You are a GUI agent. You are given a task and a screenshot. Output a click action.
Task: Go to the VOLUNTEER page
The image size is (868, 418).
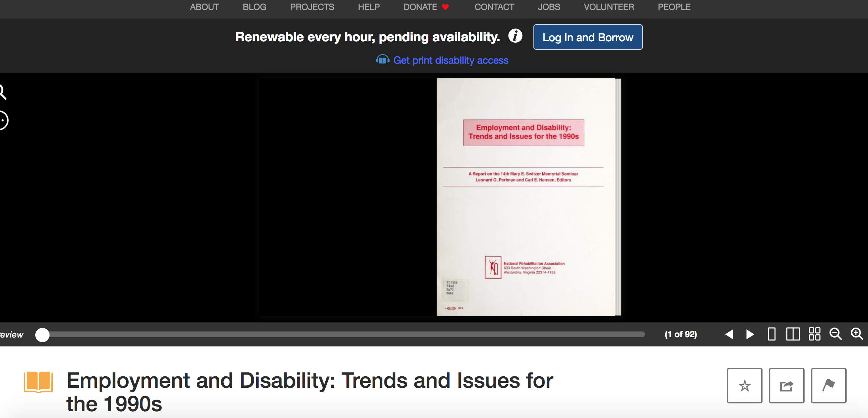pyautogui.click(x=609, y=7)
